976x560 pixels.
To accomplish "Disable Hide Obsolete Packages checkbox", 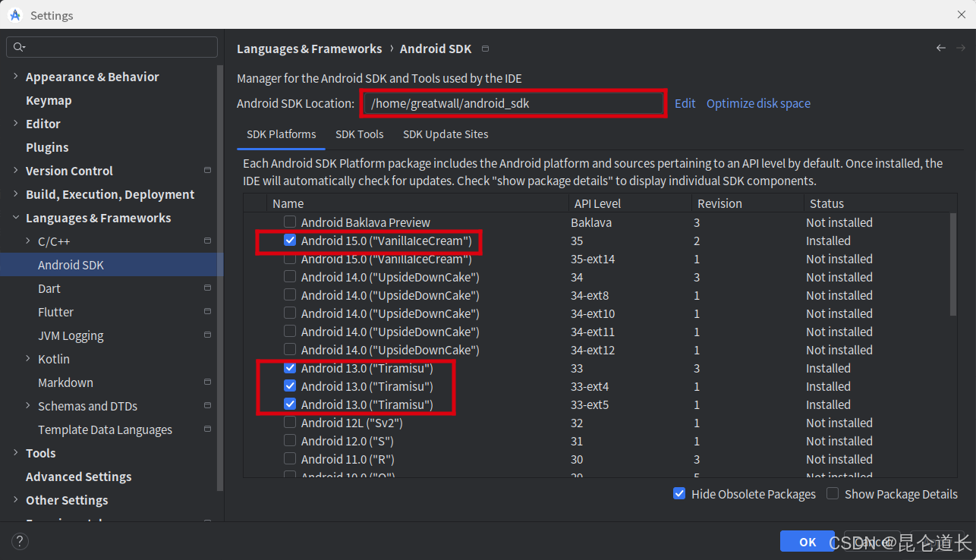I will 679,494.
